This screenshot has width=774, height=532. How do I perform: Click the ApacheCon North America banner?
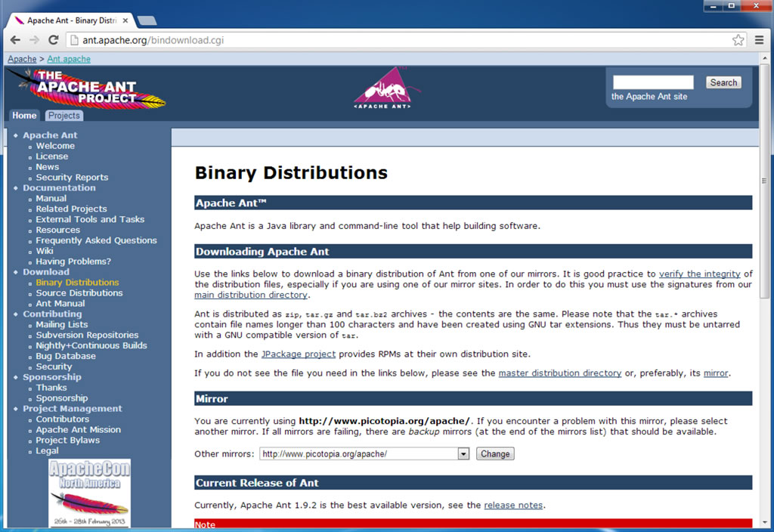coord(89,493)
